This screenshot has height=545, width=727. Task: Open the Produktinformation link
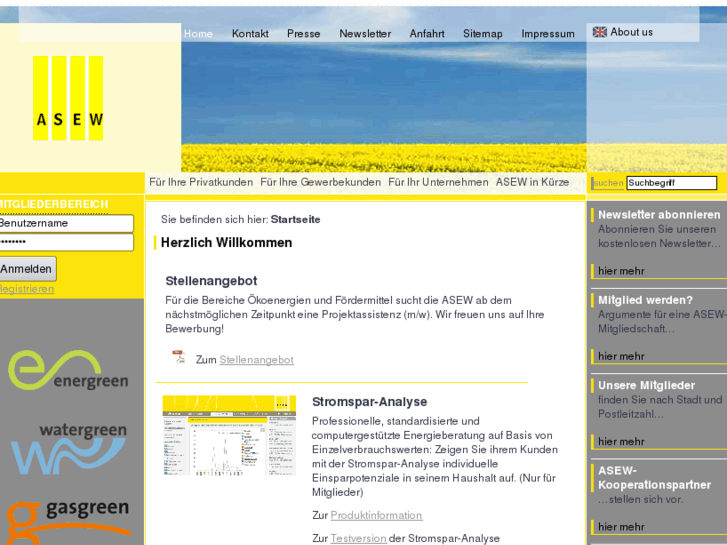376,515
